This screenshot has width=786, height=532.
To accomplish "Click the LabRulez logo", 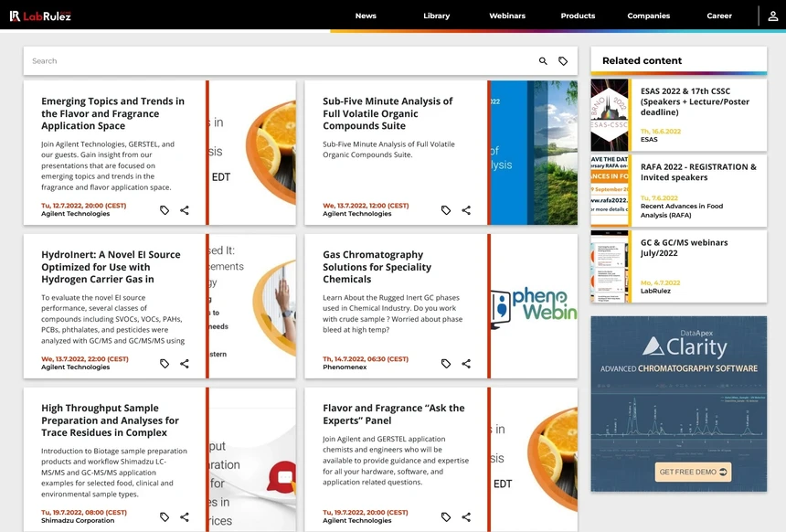I will [40, 16].
